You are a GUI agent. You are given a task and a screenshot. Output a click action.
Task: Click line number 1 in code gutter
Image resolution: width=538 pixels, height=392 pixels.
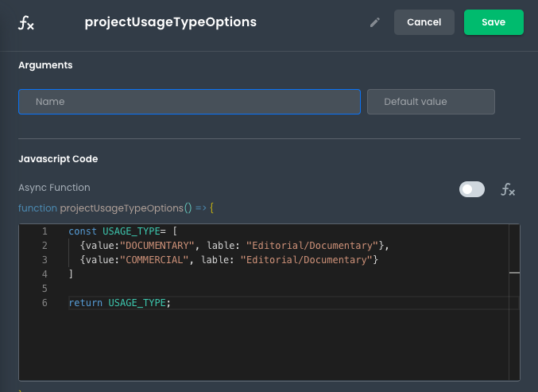pyautogui.click(x=45, y=231)
